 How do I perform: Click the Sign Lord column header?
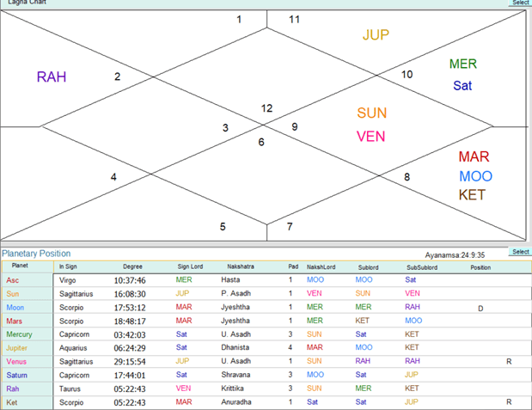[189, 266]
